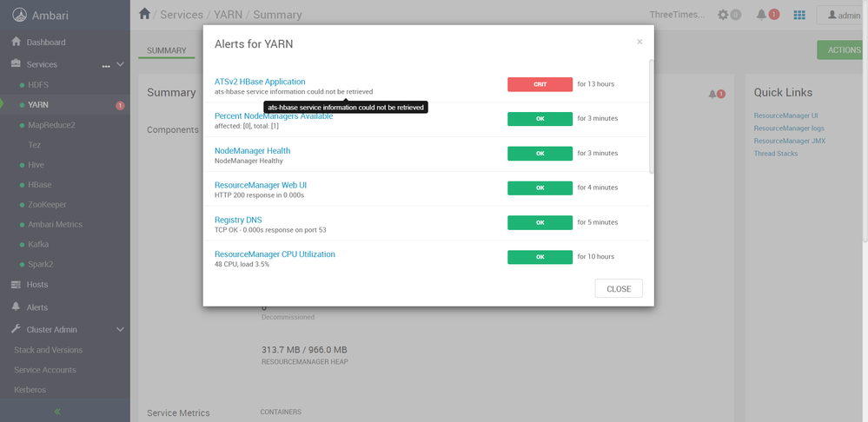The height and width of the screenshot is (422, 868).
Task: Click OK badge for NodeManager Health
Action: 540,153
